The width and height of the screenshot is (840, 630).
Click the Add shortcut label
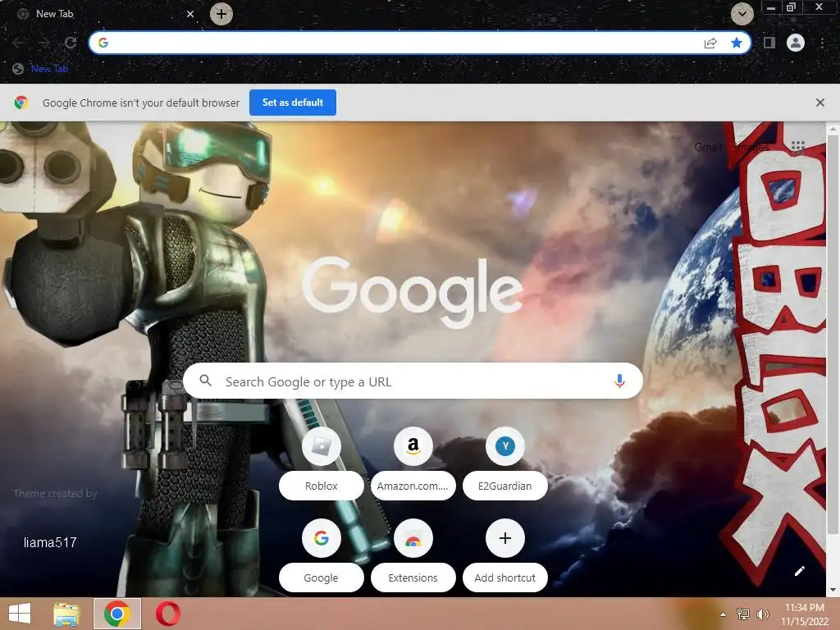(504, 577)
